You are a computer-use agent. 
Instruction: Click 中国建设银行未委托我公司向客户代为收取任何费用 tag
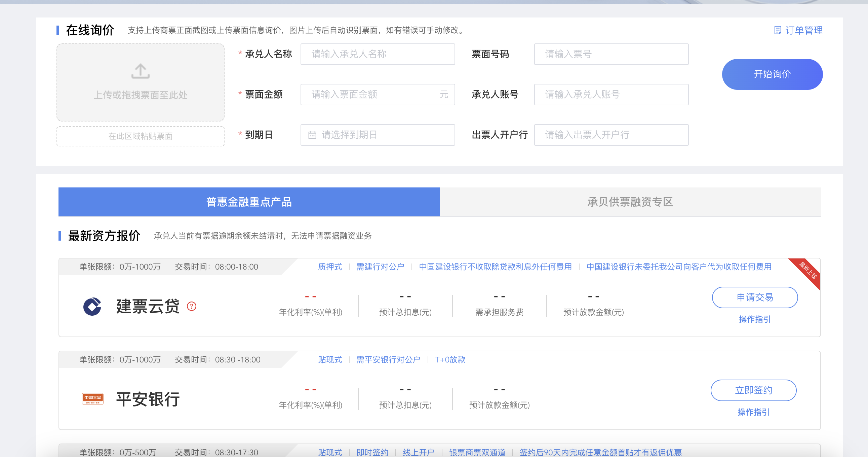click(679, 267)
